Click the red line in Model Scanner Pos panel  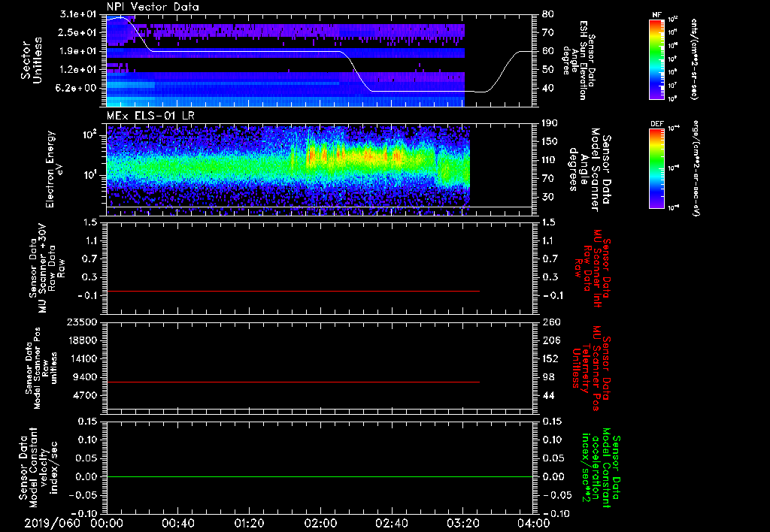click(293, 382)
